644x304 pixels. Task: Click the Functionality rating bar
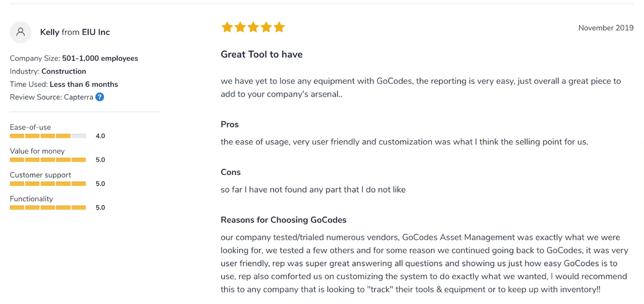pos(48,207)
